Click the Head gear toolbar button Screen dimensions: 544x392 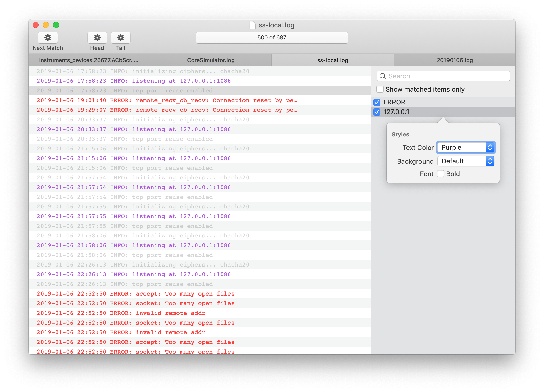[97, 38]
